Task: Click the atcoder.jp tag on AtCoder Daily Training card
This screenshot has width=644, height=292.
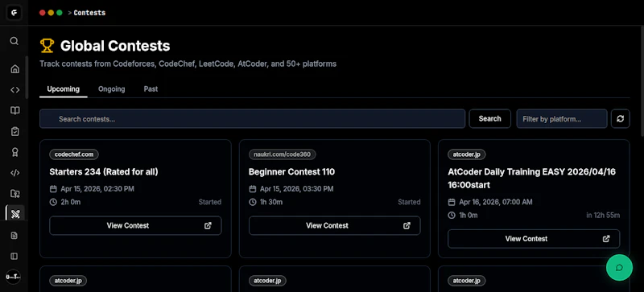Action: click(x=467, y=154)
